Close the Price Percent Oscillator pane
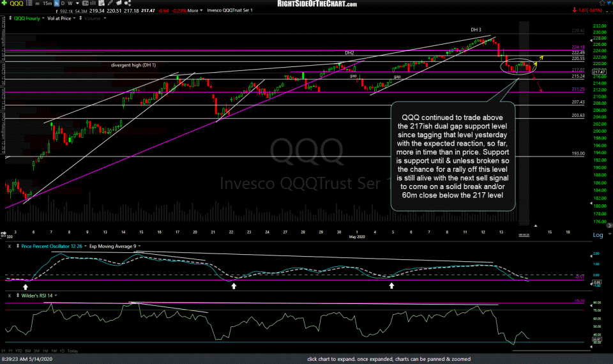Image resolution: width=613 pixels, height=364 pixels. pyautogui.click(x=10, y=246)
